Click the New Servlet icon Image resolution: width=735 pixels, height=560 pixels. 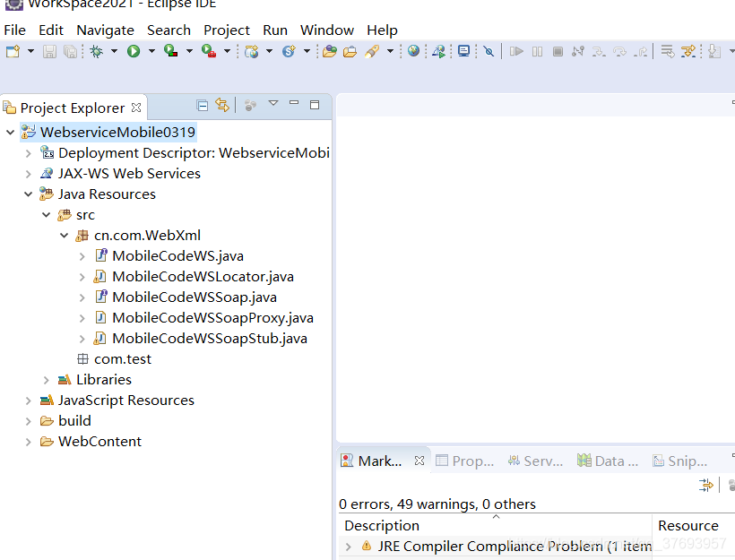pyautogui.click(x=289, y=51)
